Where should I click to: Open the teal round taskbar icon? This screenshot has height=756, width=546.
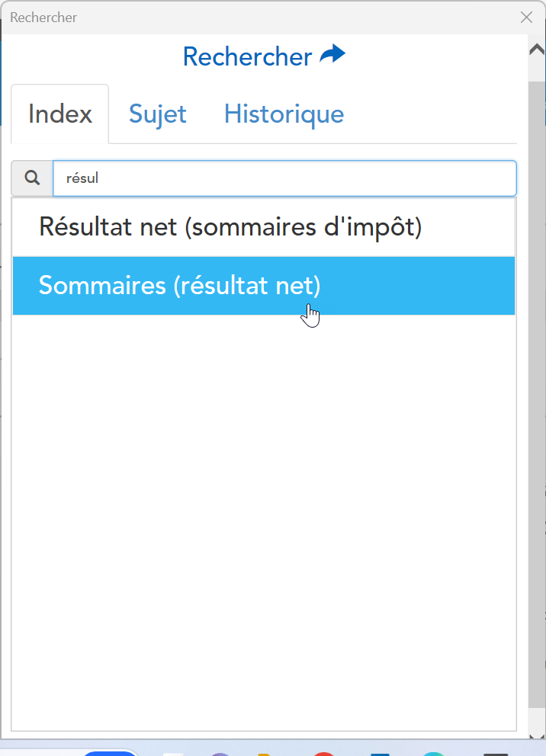pyautogui.click(x=433, y=753)
